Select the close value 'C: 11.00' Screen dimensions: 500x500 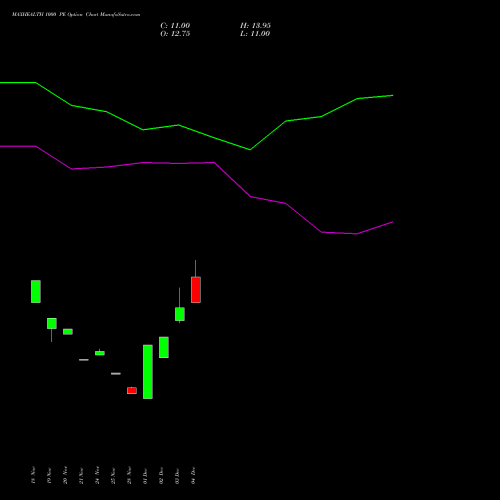click(175, 26)
